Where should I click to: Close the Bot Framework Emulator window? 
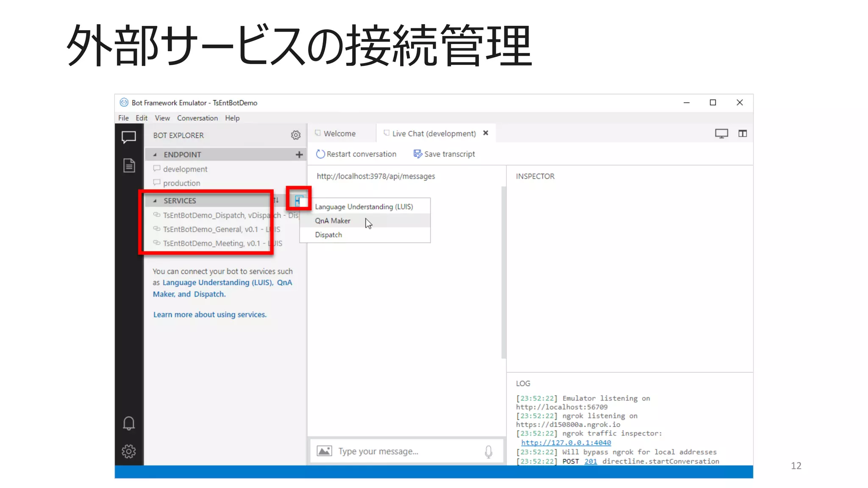pos(740,103)
